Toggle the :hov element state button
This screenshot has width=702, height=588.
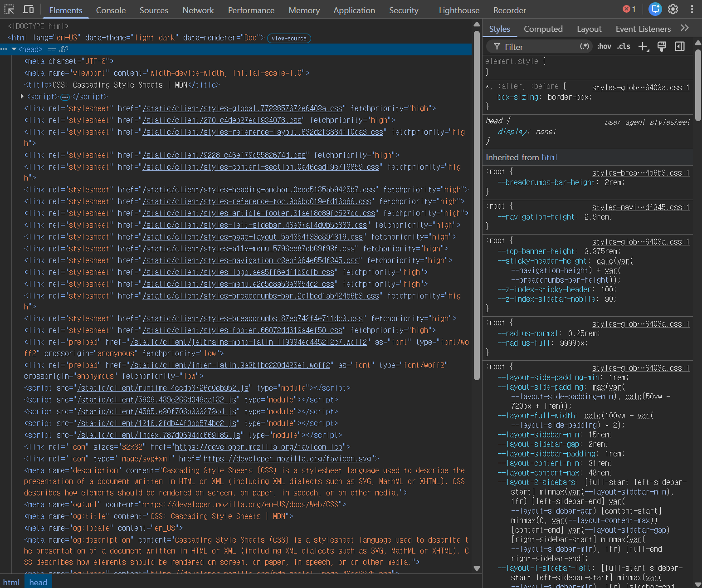pyautogui.click(x=604, y=46)
